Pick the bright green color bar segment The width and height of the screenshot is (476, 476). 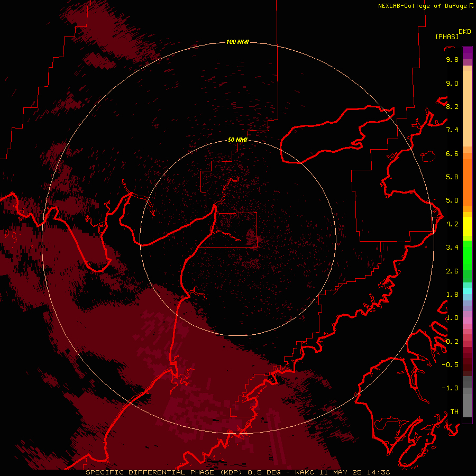tap(467, 255)
